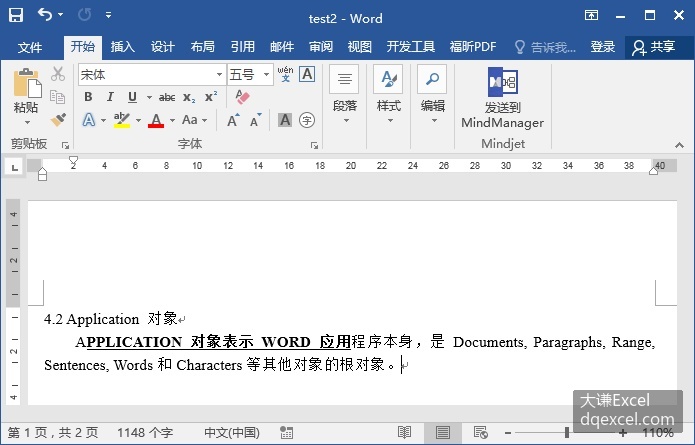The width and height of the screenshot is (695, 445).
Task: Toggle bold formatting
Action: [x=88, y=97]
